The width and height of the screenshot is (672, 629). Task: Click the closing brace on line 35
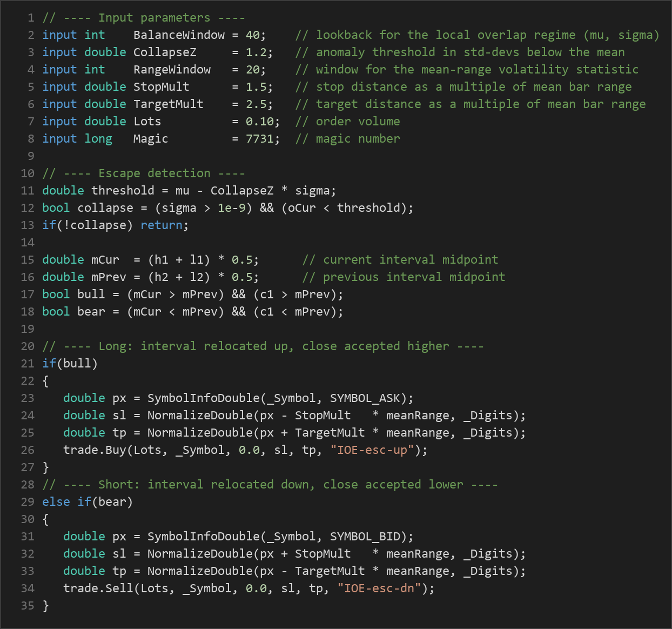pos(45,606)
